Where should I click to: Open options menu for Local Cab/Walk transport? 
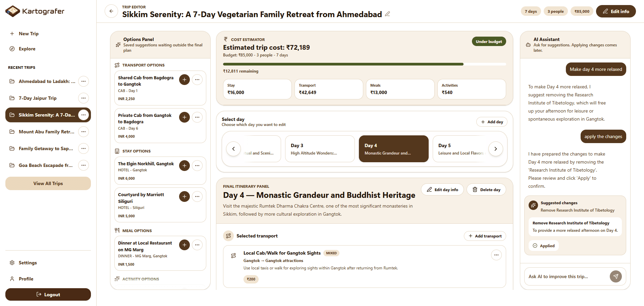coord(496,255)
